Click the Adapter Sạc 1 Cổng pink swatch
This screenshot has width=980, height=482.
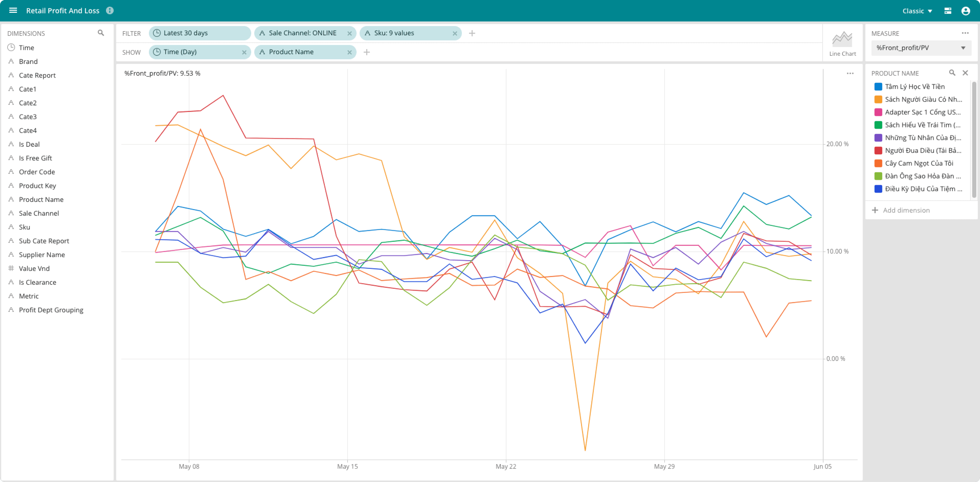tap(878, 112)
